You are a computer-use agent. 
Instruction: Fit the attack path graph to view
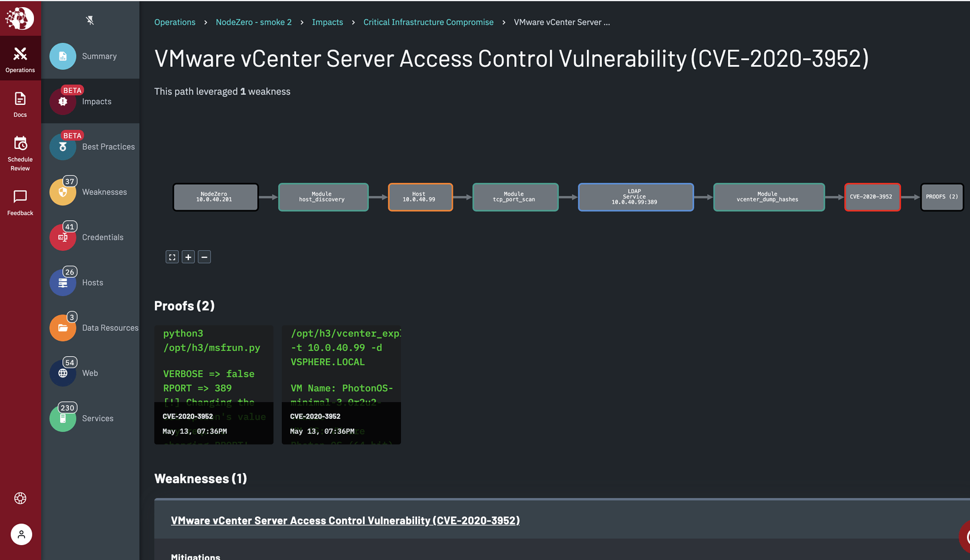(172, 257)
